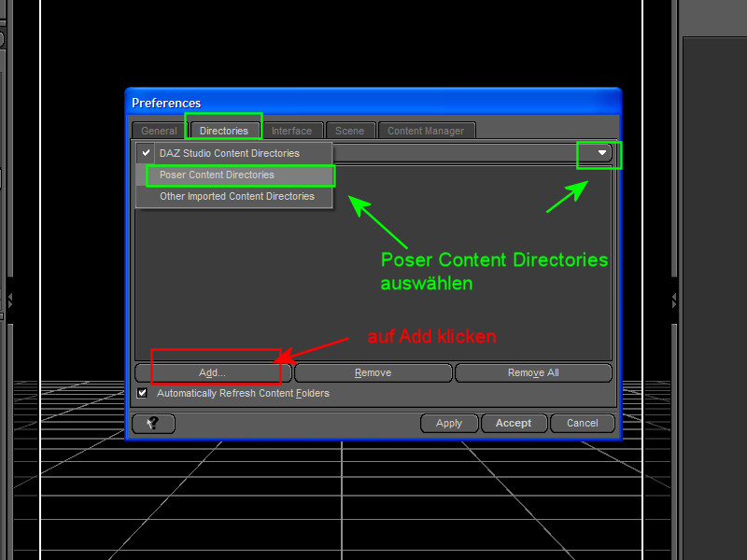Switch to the Scene tab
This screenshot has width=747, height=560.
[x=349, y=131]
